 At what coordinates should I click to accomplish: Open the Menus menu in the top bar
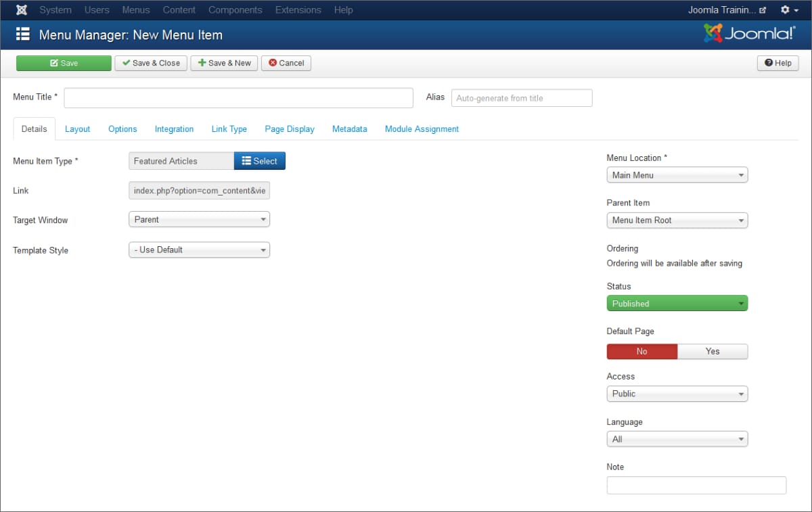pyautogui.click(x=135, y=9)
